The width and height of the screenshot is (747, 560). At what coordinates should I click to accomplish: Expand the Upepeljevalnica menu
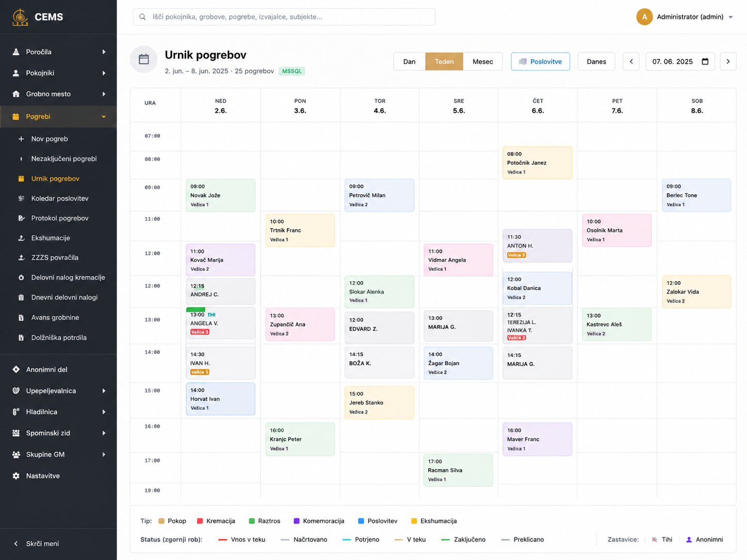pyautogui.click(x=58, y=391)
